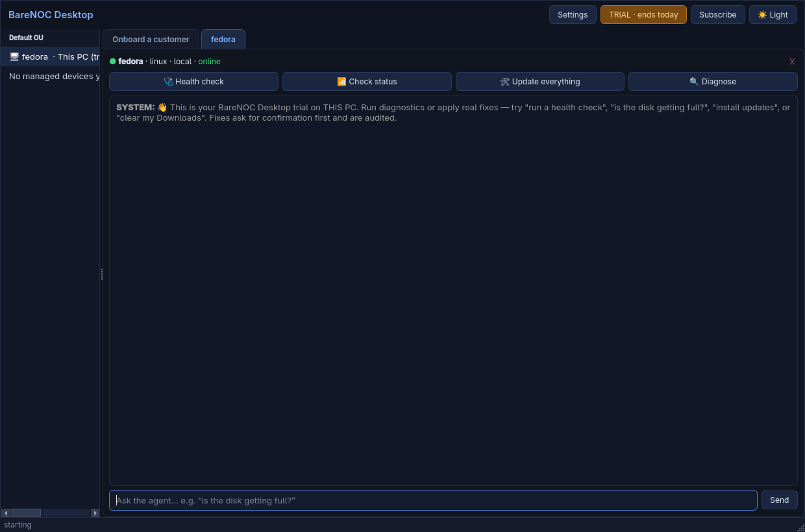Screen dimensions: 805x532
Task: Click the computer icon beside fedora
Action: pyautogui.click(x=14, y=56)
